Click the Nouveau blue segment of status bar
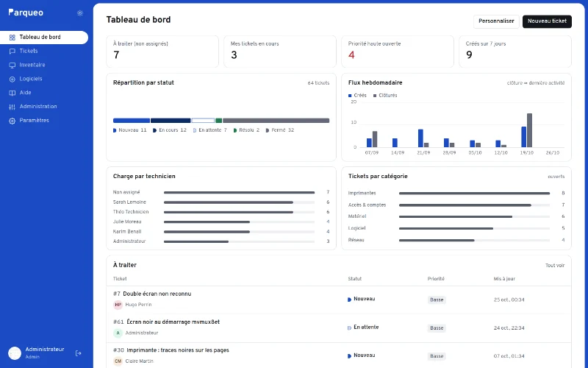 [x=132, y=121]
